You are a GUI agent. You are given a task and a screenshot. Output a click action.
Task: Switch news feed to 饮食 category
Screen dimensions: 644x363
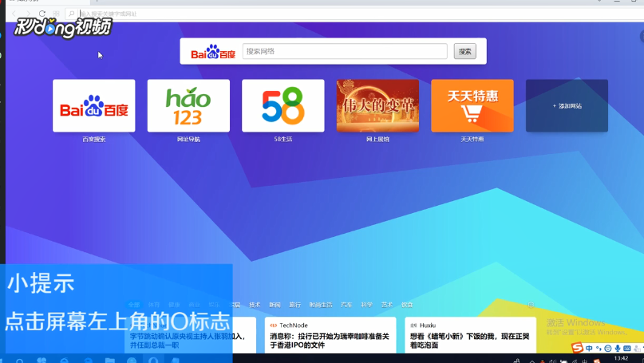(x=407, y=305)
